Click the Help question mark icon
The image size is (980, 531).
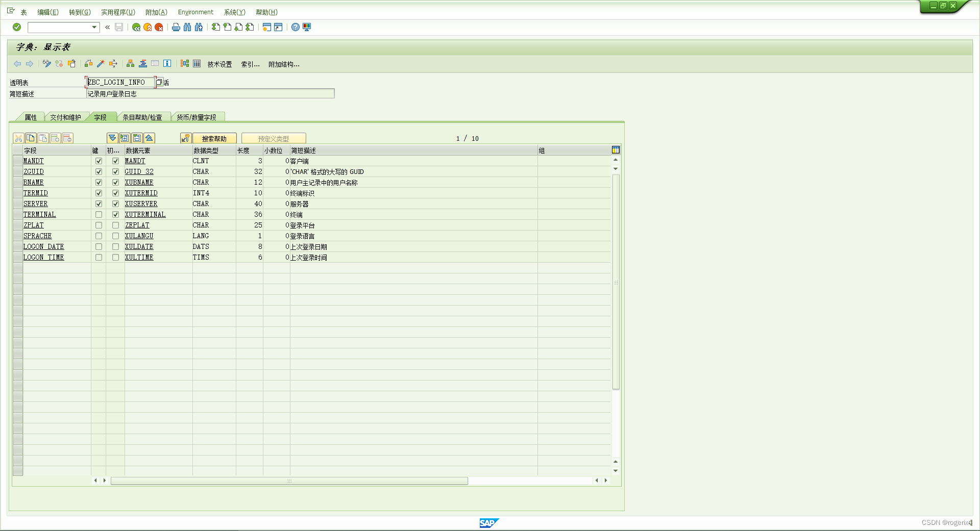point(296,27)
